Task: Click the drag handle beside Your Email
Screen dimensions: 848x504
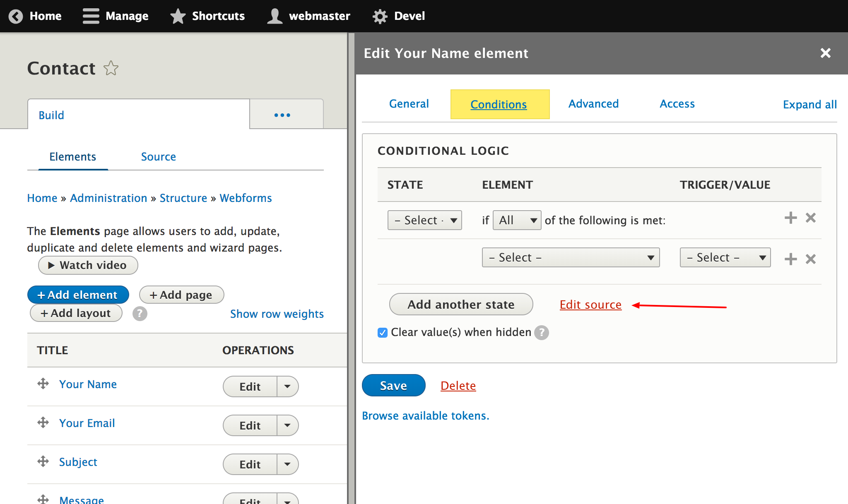Action: (x=43, y=422)
